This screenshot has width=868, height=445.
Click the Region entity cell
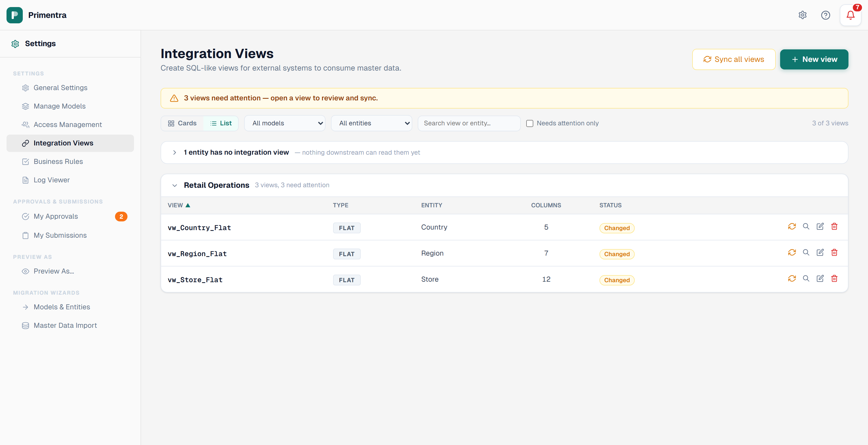[x=432, y=253]
